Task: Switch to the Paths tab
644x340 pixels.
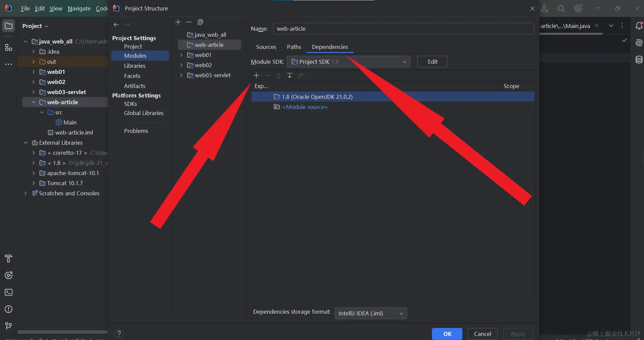Action: point(294,47)
